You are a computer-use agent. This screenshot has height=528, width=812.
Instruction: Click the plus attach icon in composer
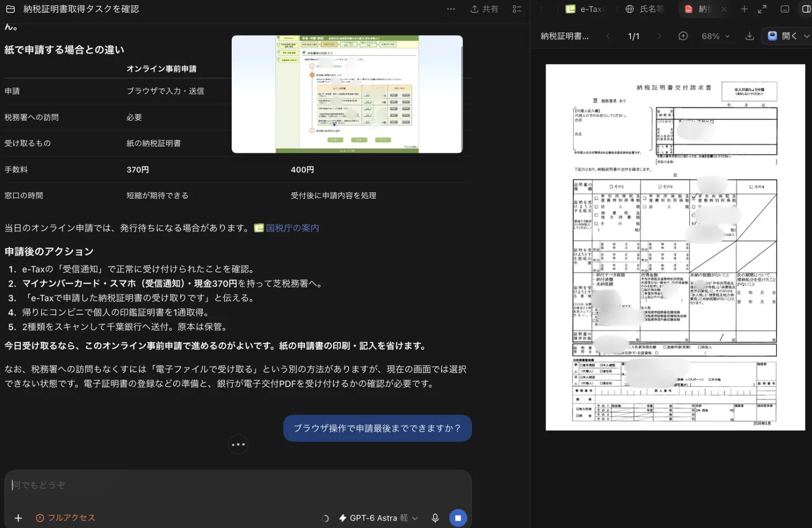coord(18,518)
